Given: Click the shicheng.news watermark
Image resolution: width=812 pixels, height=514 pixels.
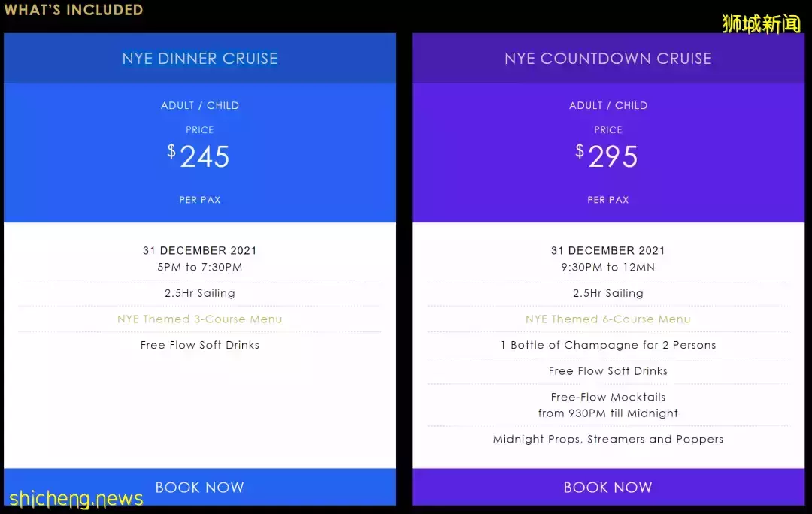Looking at the screenshot, I should [x=76, y=499].
